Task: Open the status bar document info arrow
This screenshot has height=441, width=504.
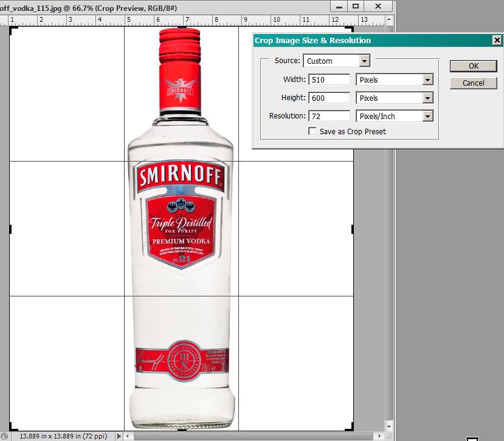Action: 119,436
